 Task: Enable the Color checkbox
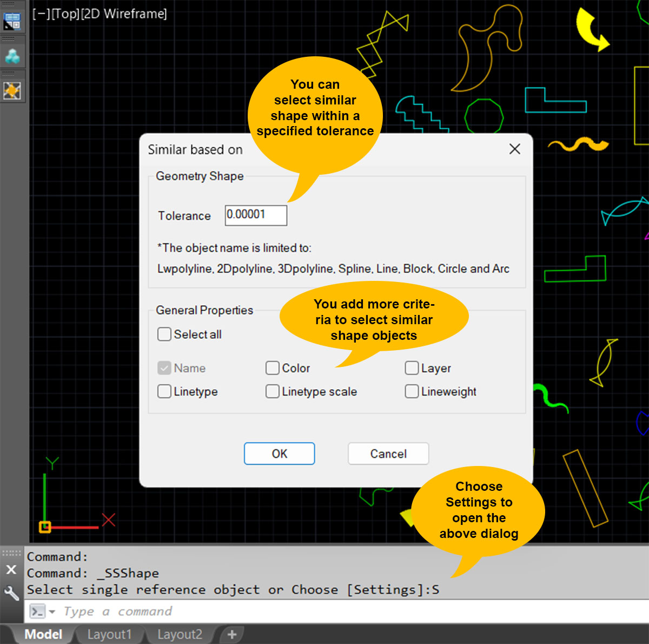273,368
